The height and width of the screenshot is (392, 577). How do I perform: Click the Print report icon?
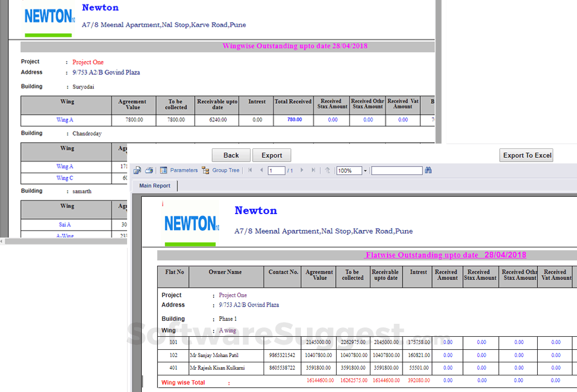pyautogui.click(x=149, y=170)
